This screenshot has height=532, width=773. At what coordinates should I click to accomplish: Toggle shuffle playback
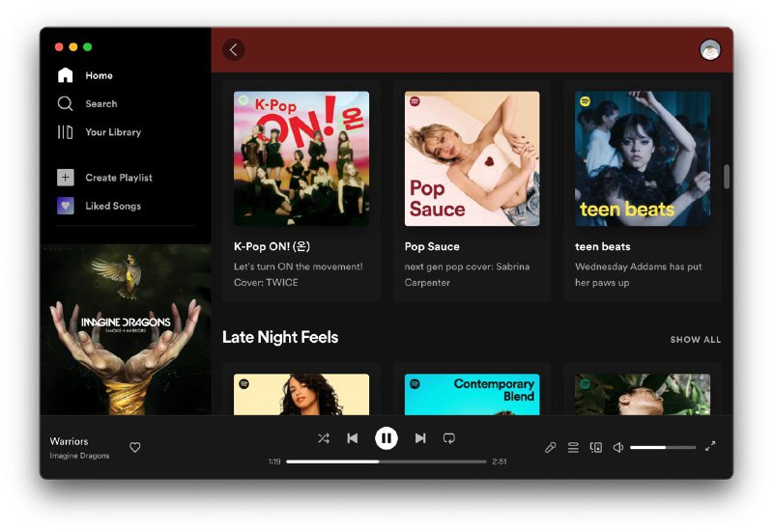tap(324, 438)
